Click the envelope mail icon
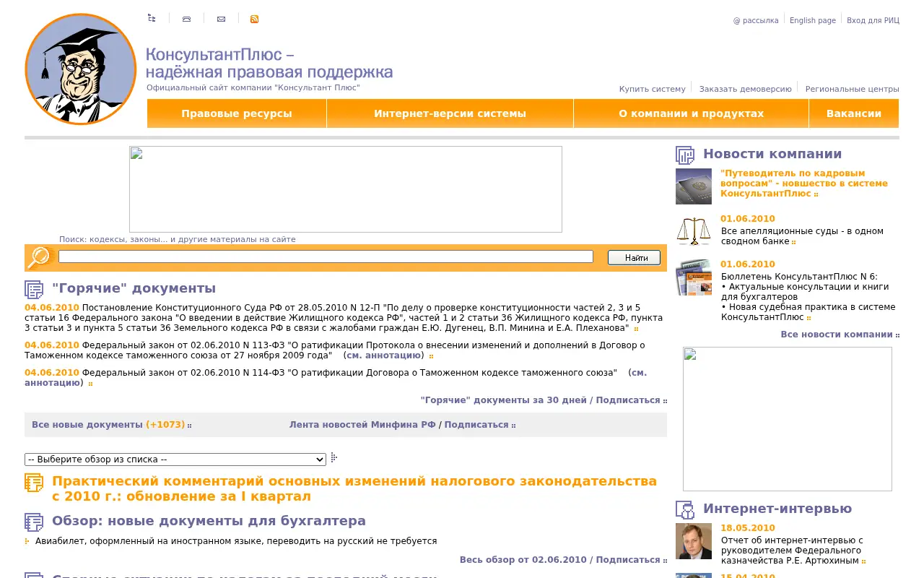This screenshot has width=924, height=578. pyautogui.click(x=221, y=19)
